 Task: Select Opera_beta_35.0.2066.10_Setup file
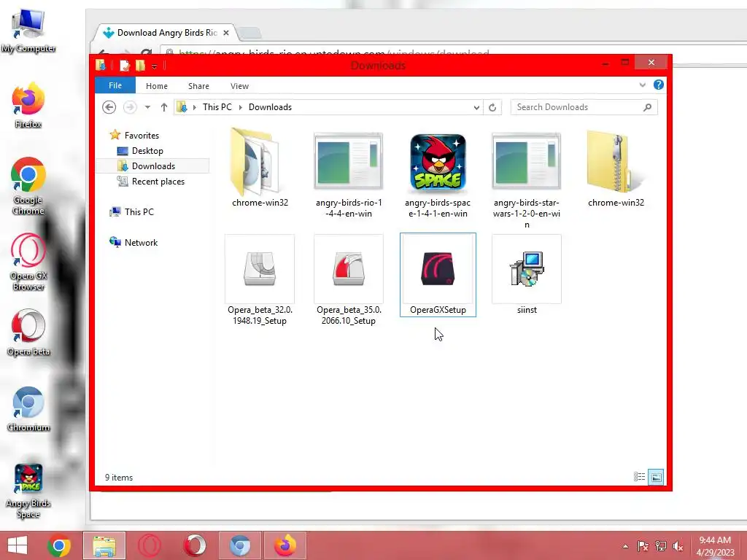click(348, 280)
